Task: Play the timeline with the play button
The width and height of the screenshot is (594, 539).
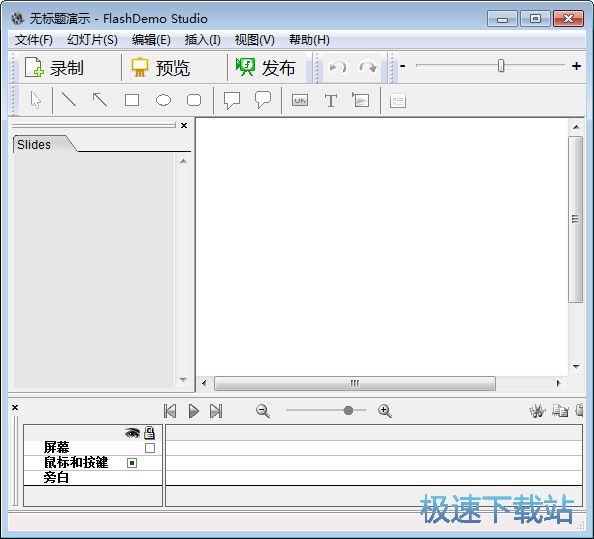Action: coord(194,411)
